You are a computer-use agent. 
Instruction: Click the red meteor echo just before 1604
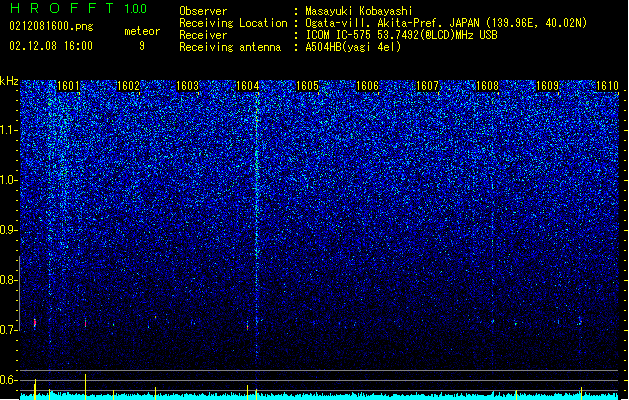click(248, 327)
